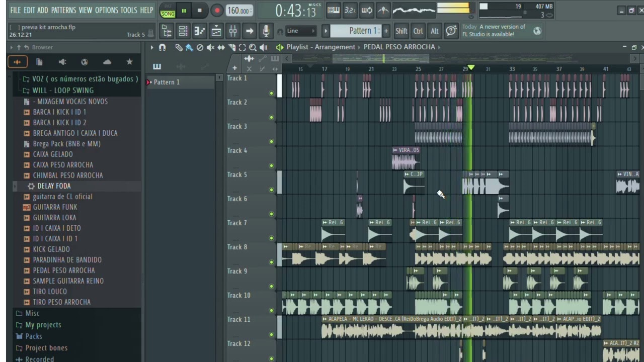Image resolution: width=644 pixels, height=362 pixels.
Task: Select the Mute tool in playlist
Action: (x=210, y=47)
